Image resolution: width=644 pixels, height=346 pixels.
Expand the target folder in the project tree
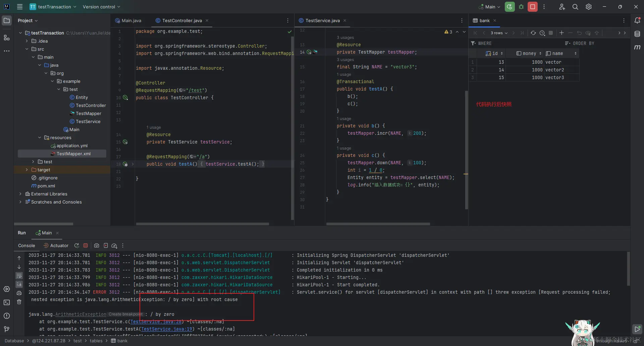(x=27, y=170)
